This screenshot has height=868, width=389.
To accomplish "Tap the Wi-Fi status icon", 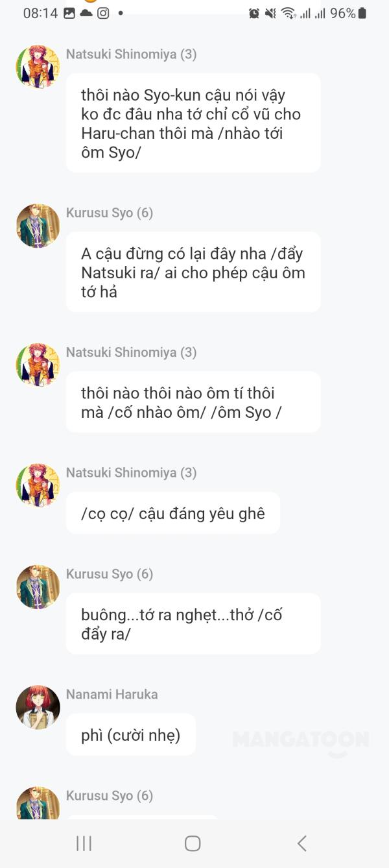I will [x=288, y=14].
